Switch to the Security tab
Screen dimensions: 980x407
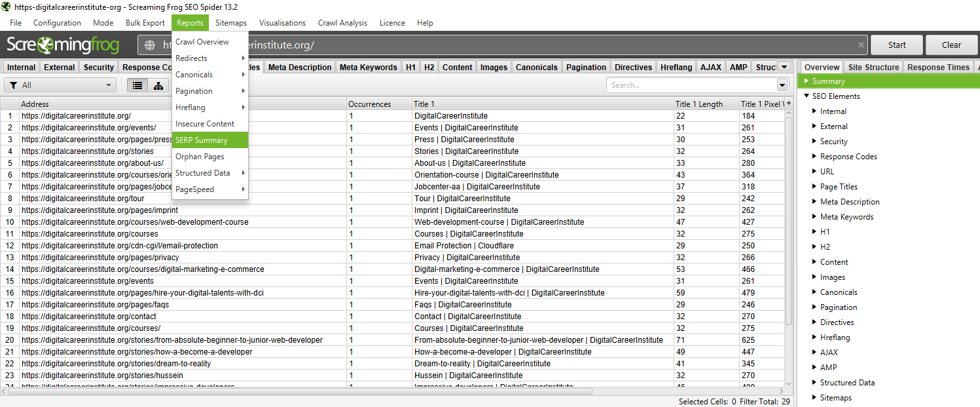99,67
